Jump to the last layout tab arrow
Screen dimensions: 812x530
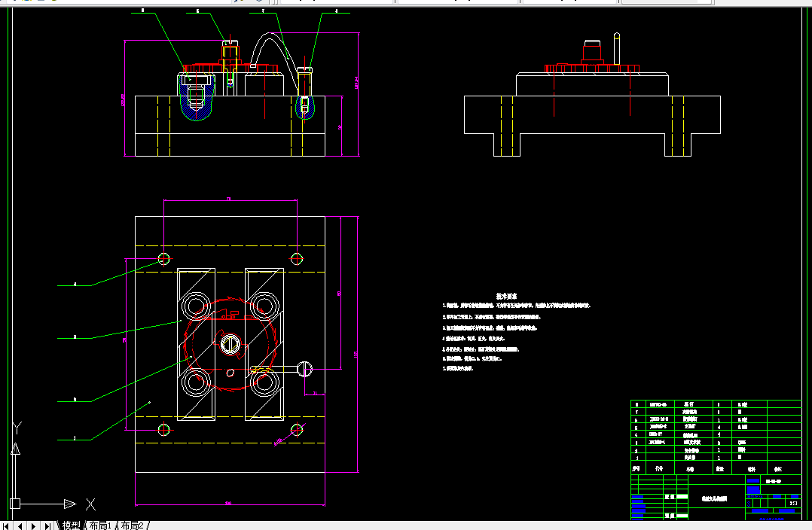(x=47, y=525)
